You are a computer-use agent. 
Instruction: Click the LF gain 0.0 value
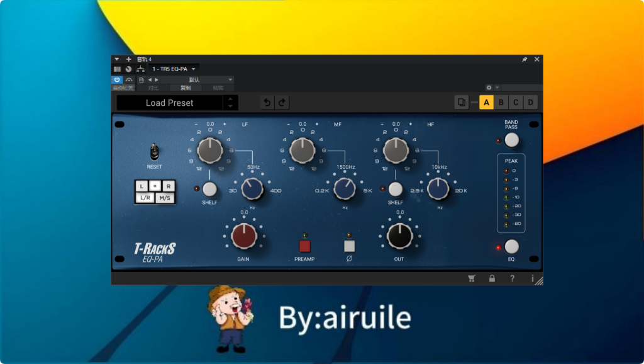pyautogui.click(x=210, y=124)
